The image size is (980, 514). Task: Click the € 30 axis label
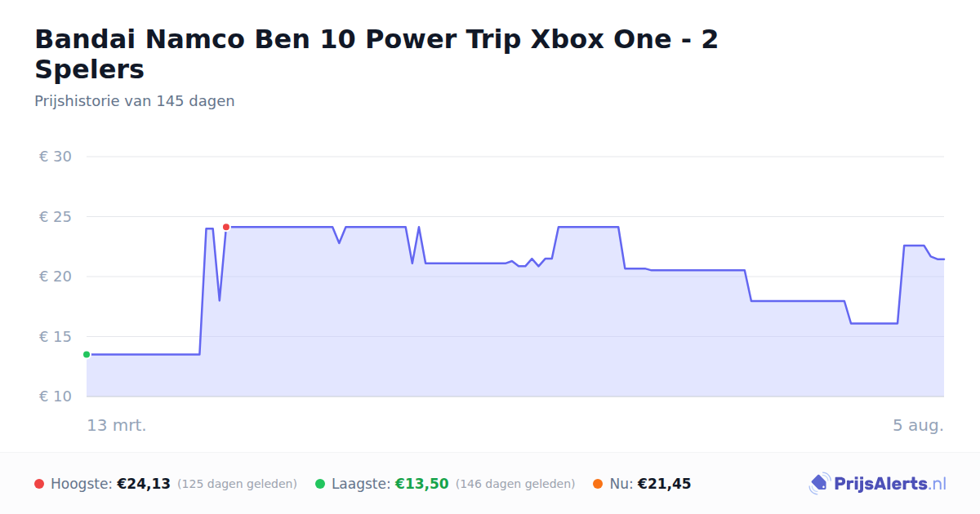tap(56, 157)
